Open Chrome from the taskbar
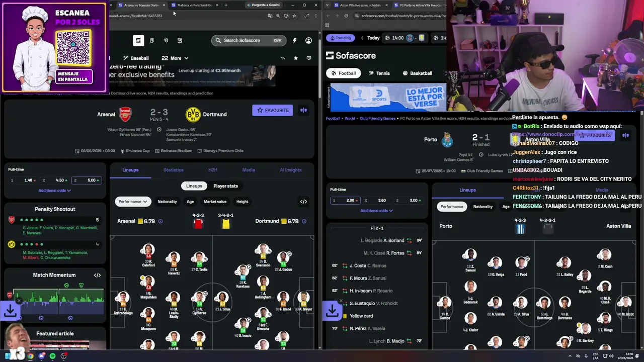 (31, 356)
